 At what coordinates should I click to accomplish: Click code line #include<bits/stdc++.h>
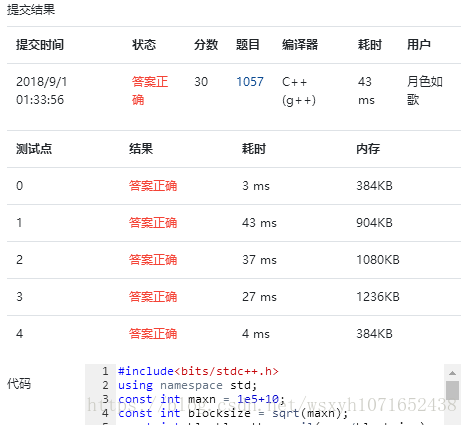(x=198, y=371)
